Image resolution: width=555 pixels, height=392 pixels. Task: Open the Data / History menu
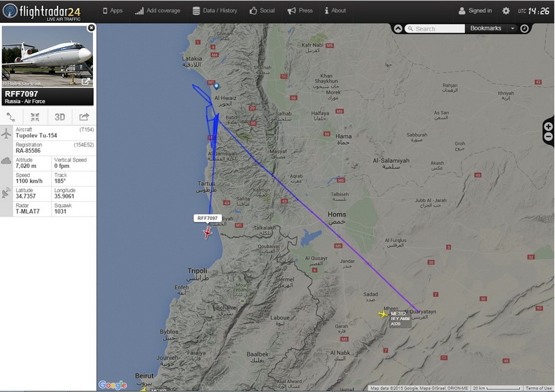point(215,10)
